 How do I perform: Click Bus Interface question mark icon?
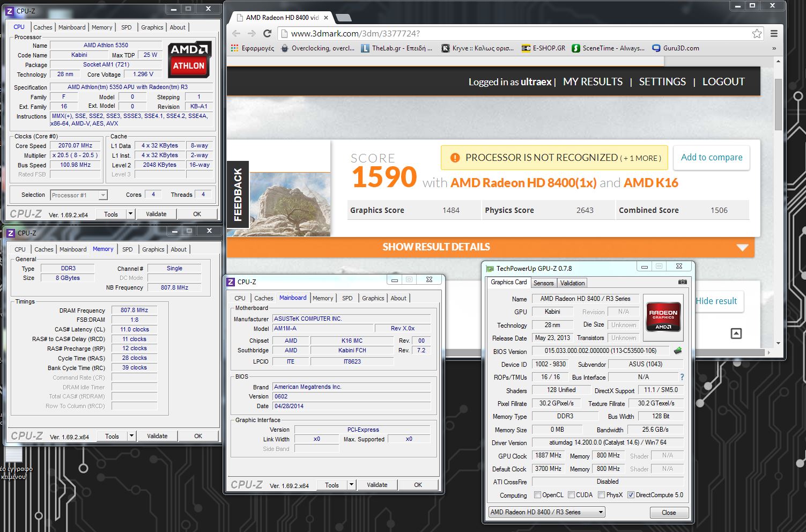click(x=682, y=377)
